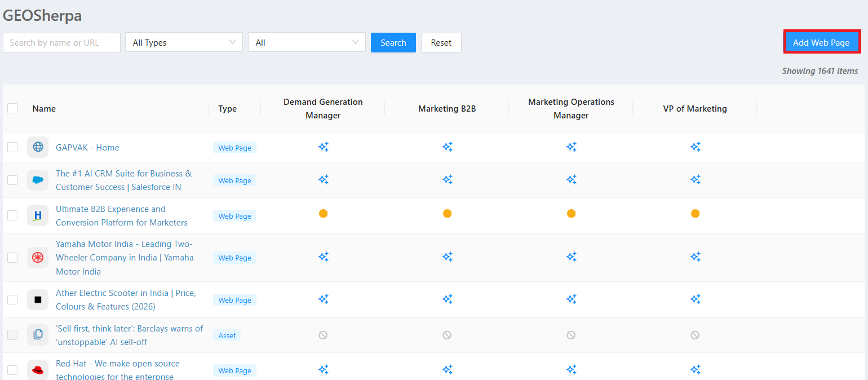Click disabled Demand Generation icon in Barclays row
Viewport: 868px width, 380px height.
323,335
